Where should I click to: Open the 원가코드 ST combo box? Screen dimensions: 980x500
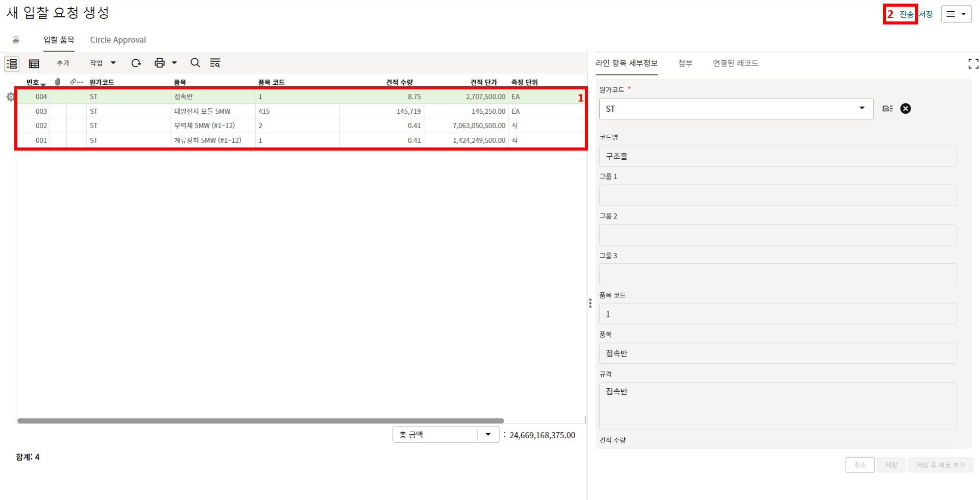(x=736, y=109)
